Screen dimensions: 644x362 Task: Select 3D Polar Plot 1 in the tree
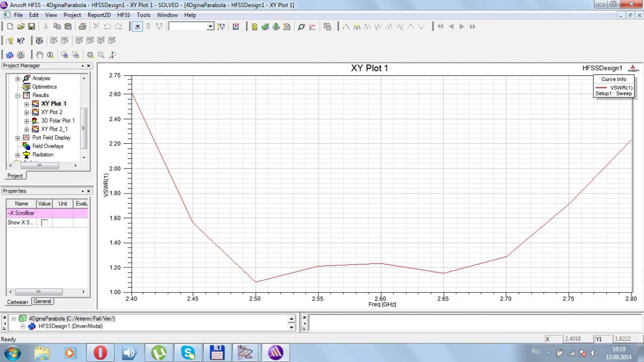57,121
